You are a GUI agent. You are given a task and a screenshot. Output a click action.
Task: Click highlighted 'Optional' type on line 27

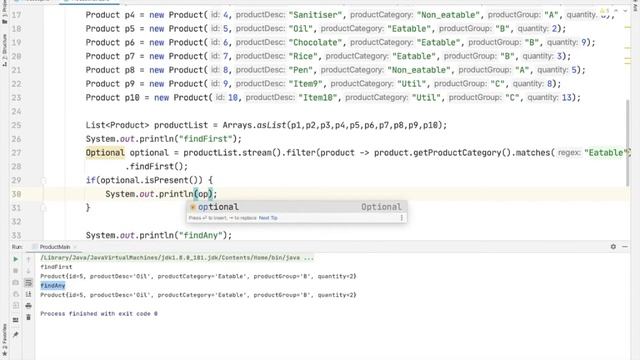pos(105,153)
